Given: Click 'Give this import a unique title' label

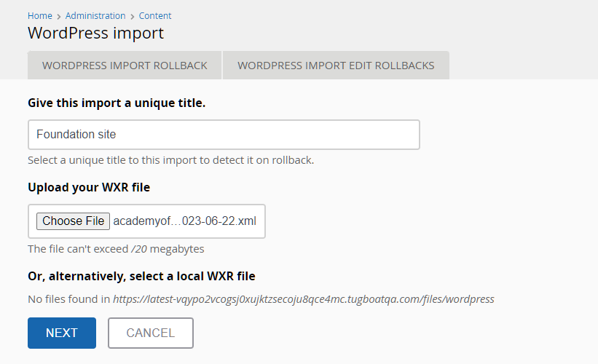Looking at the screenshot, I should (x=117, y=103).
